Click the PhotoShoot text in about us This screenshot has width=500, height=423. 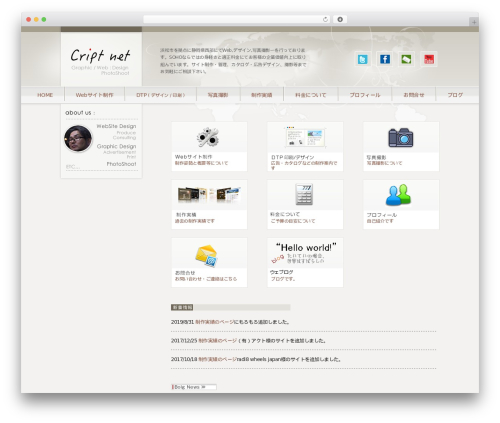(121, 164)
